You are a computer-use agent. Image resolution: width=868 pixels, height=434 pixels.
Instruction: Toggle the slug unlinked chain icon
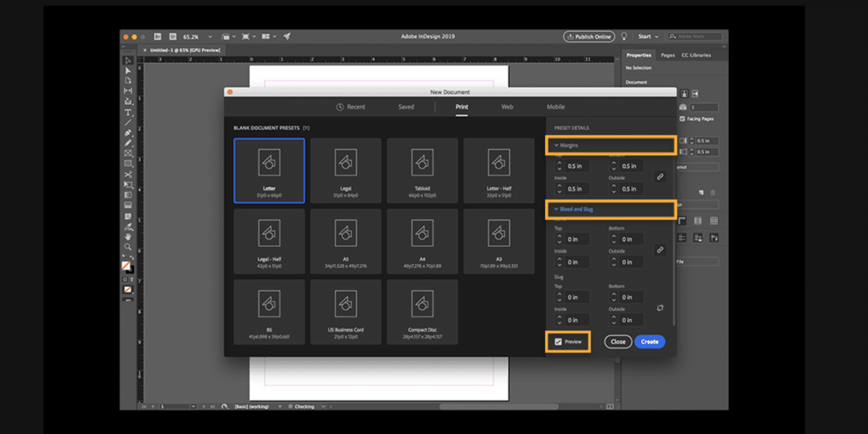click(659, 308)
